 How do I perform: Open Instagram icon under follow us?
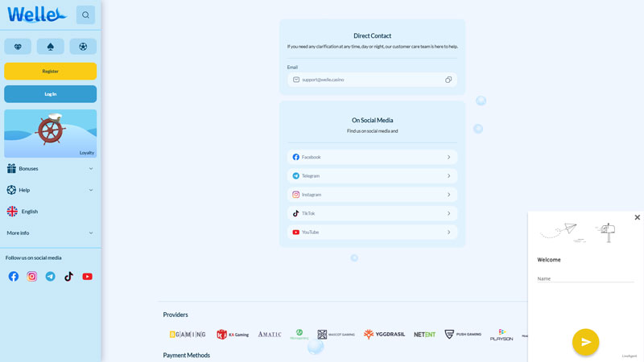[x=32, y=276]
